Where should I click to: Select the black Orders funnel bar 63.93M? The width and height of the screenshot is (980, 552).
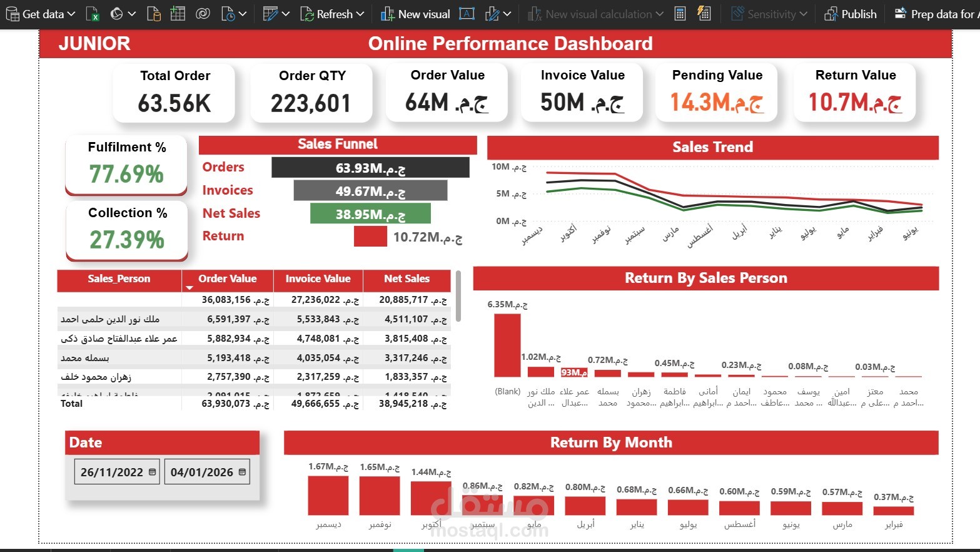coord(370,168)
